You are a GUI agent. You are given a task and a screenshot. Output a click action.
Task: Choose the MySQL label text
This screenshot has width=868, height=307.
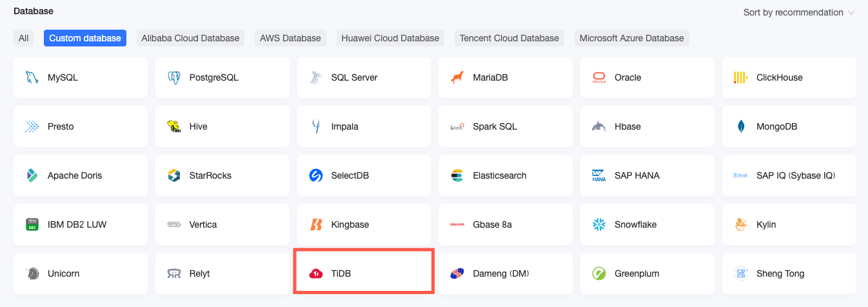point(63,77)
